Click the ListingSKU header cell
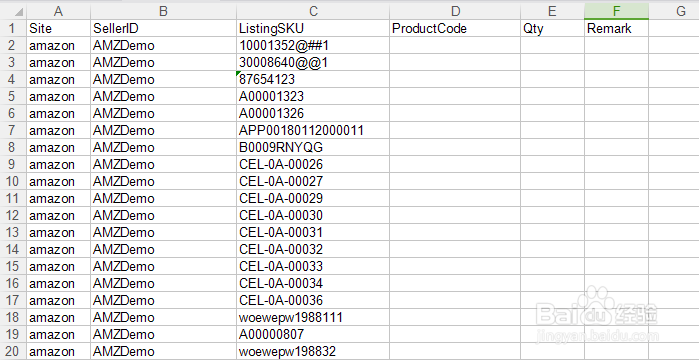The height and width of the screenshot is (360, 699). tap(313, 29)
